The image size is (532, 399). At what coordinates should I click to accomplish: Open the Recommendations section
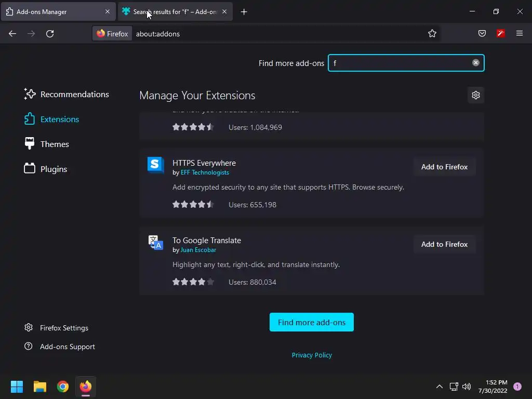click(66, 95)
